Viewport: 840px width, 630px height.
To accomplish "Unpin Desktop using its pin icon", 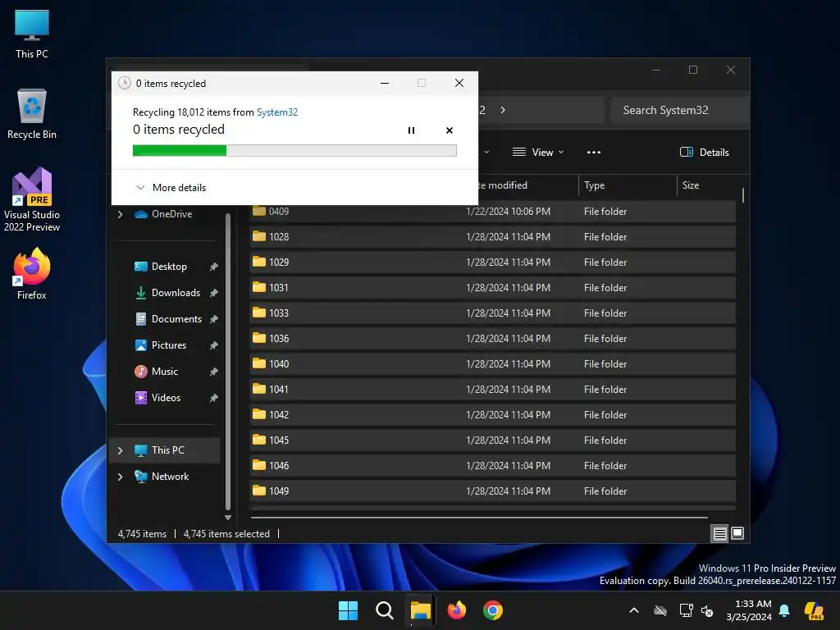I will (x=214, y=267).
